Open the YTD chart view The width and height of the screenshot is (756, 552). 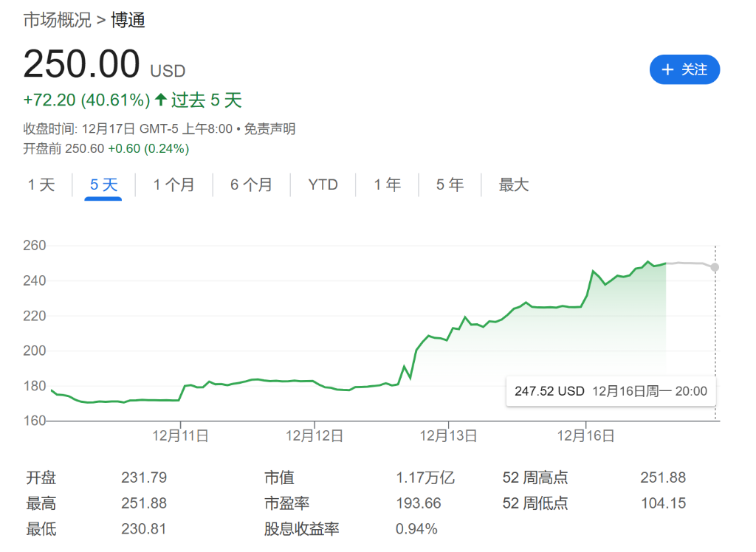point(323,185)
